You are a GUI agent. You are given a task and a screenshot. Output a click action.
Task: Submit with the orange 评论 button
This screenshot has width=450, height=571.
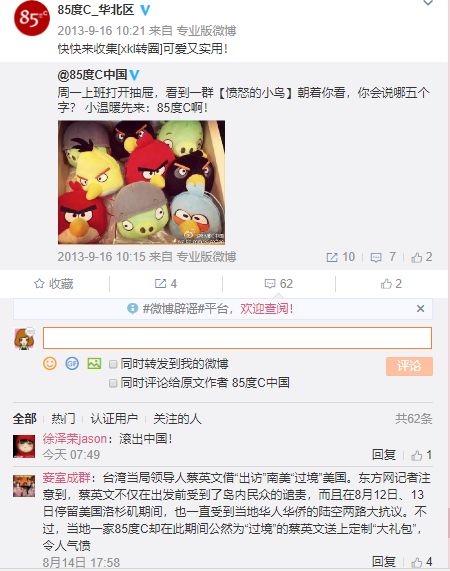(x=409, y=366)
